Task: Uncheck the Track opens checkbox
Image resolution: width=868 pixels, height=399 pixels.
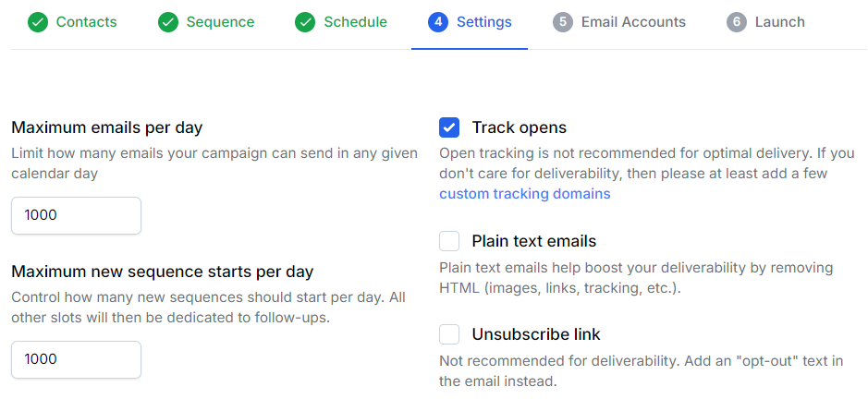Action: [x=449, y=127]
